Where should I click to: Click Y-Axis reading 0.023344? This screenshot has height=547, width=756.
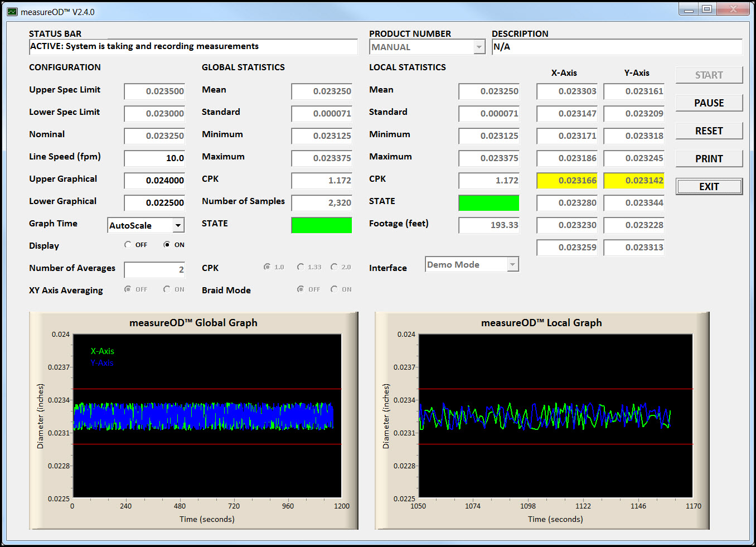pos(634,203)
